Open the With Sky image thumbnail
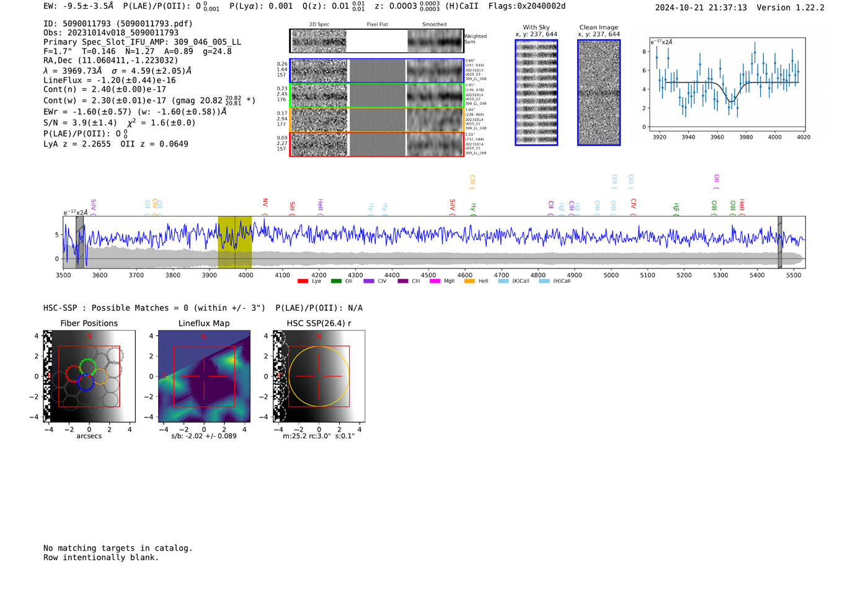Image resolution: width=868 pixels, height=591 pixels. [x=536, y=92]
